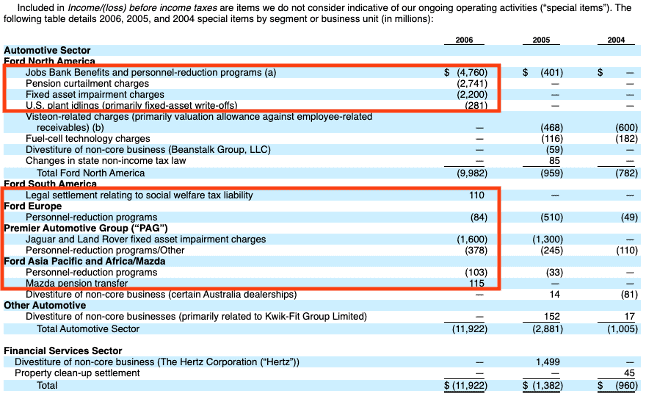Select the Fixed asset impairment charges label
Image resolution: width=646 pixels, height=399 pixels.
click(95, 95)
